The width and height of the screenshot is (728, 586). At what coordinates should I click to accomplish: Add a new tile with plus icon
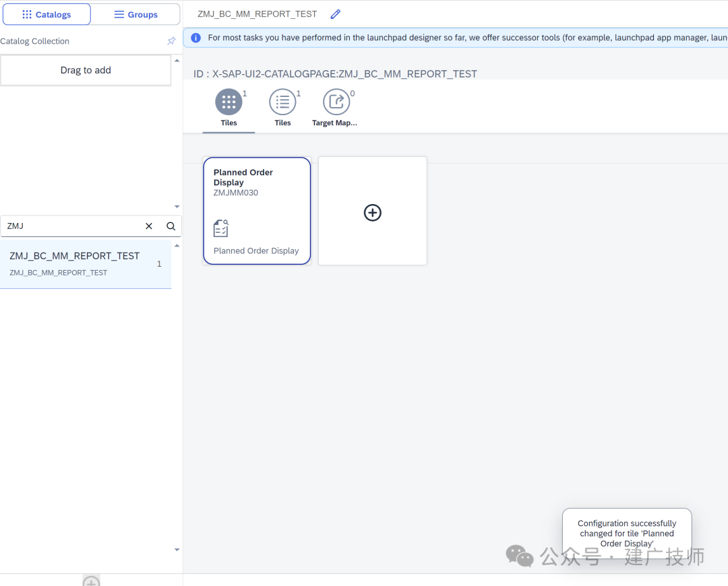(372, 212)
